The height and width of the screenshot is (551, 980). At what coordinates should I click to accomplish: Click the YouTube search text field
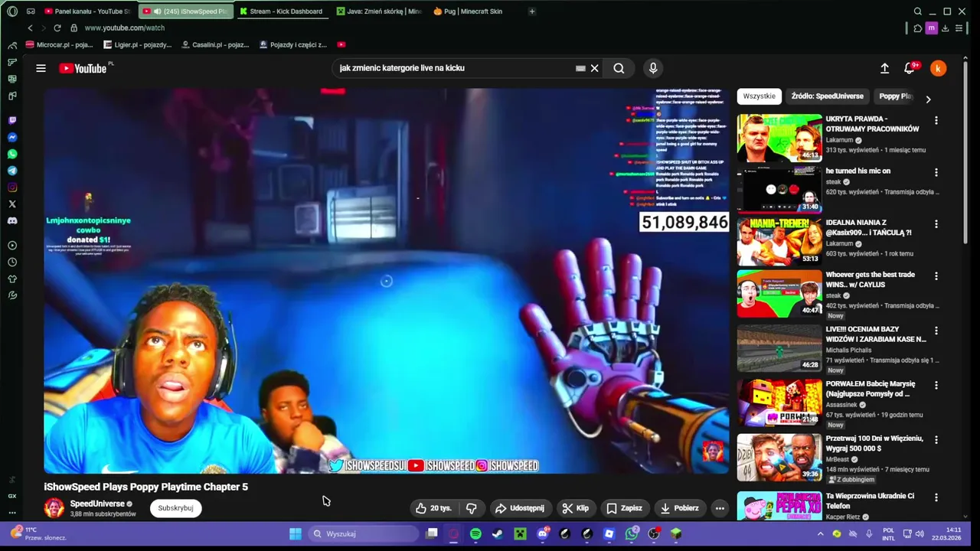[456, 68]
